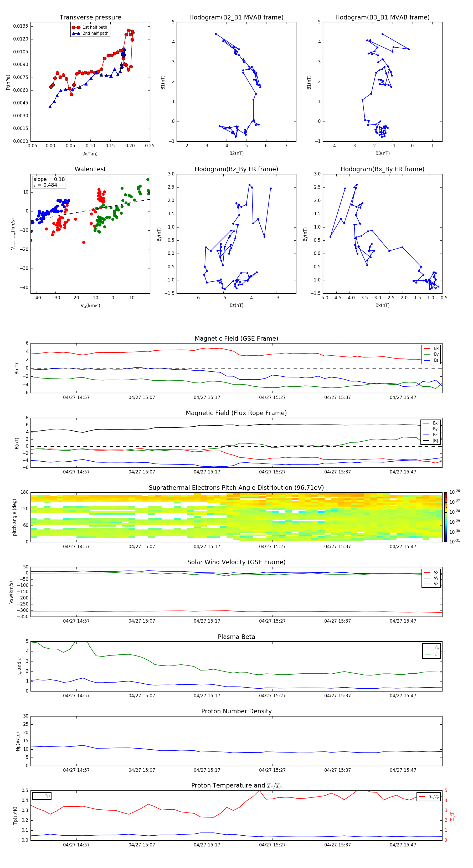Click the 'B2(nT)' axis label
The width and height of the screenshot is (473, 868).
(236, 153)
